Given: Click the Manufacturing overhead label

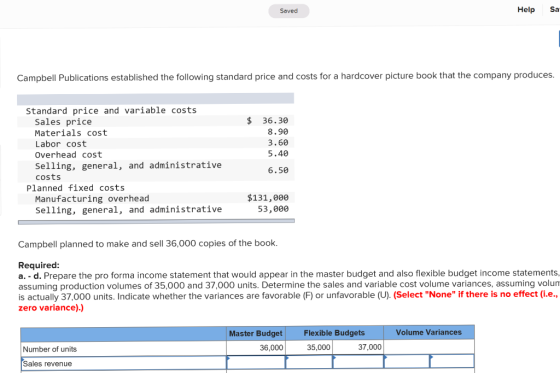Looking at the screenshot, I should pyautogui.click(x=92, y=199).
